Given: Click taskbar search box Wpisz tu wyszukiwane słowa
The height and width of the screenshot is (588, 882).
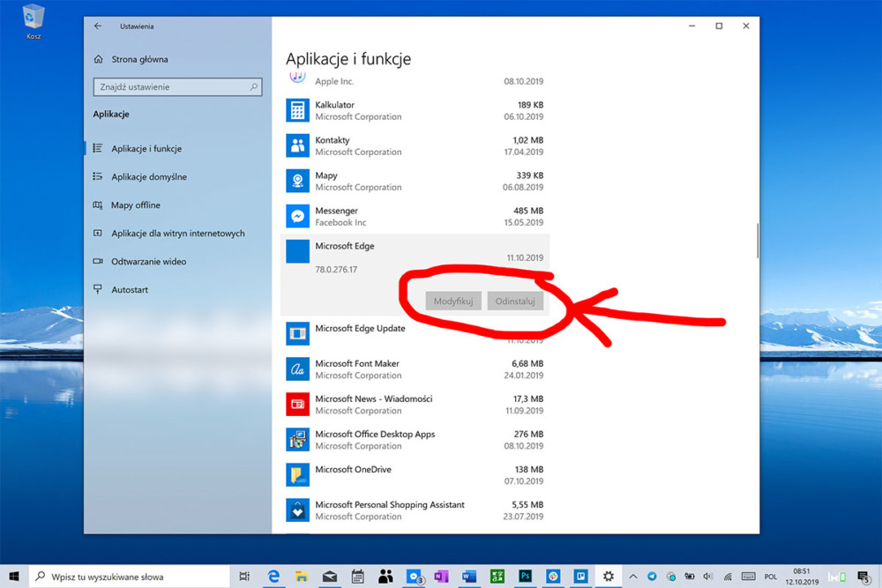Looking at the screenshot, I should [x=130, y=577].
